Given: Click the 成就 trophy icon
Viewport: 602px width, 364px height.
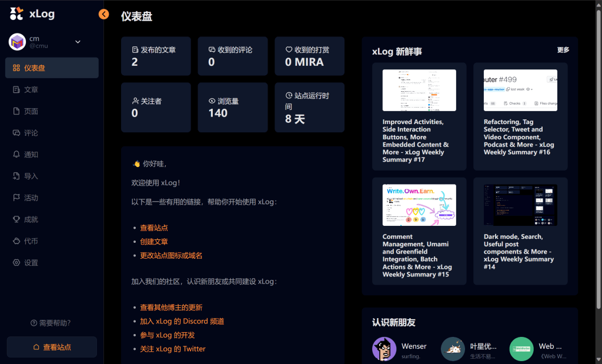Looking at the screenshot, I should (x=16, y=219).
